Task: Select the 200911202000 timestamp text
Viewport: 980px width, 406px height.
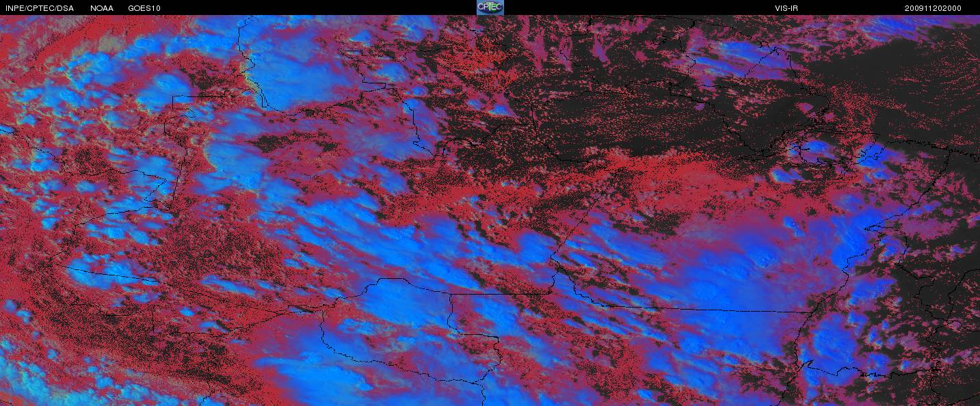Action: tap(933, 8)
